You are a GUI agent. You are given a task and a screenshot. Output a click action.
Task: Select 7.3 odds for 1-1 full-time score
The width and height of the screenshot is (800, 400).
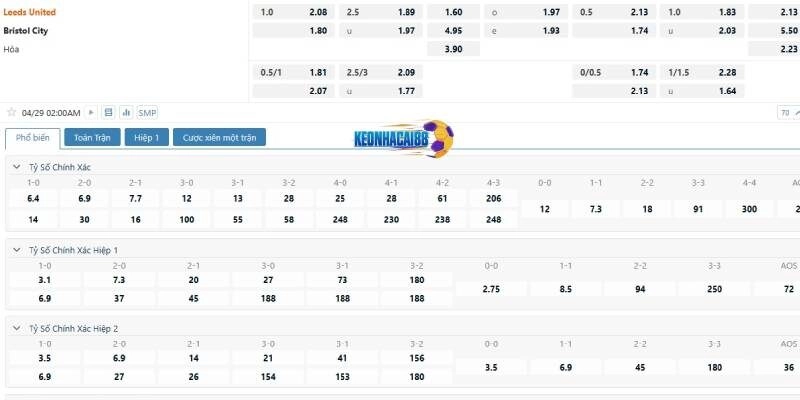[595, 209]
